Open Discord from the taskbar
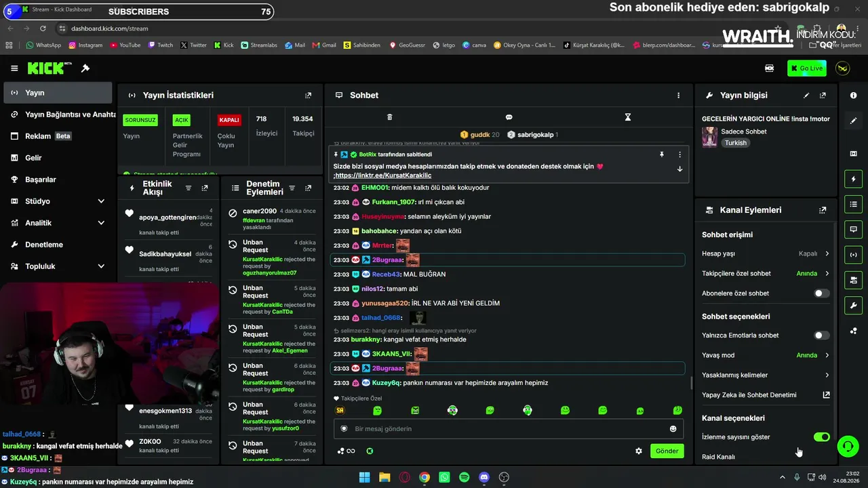The width and height of the screenshot is (868, 488). (484, 477)
